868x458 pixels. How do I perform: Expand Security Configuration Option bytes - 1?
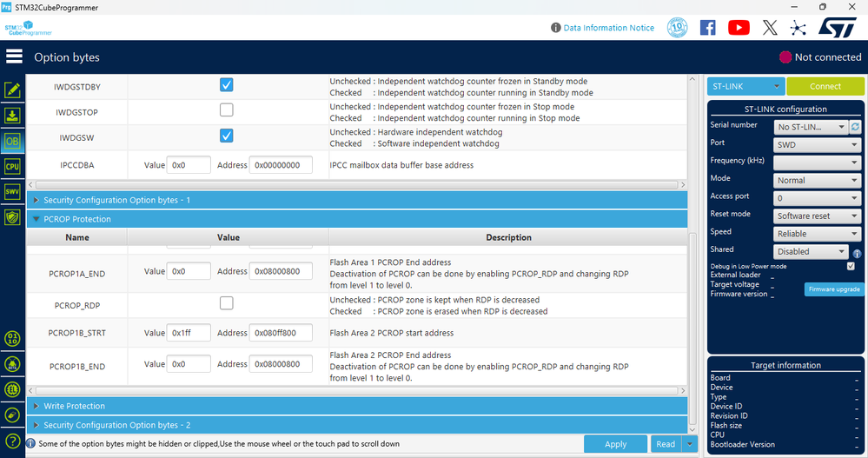point(357,200)
